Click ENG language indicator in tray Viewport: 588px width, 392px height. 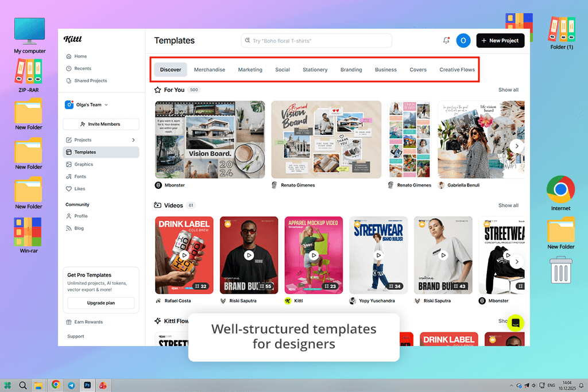tap(551, 385)
